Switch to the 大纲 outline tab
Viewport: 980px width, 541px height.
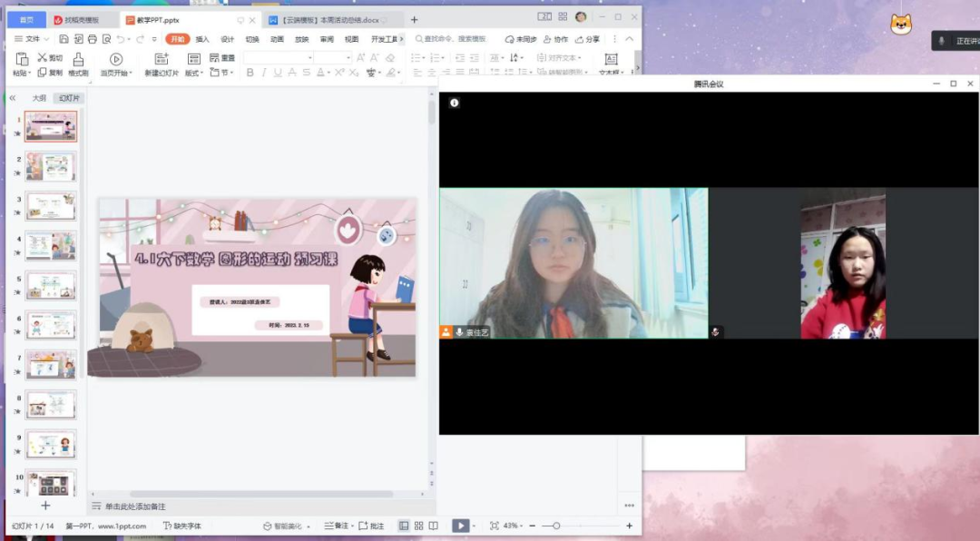[39, 98]
